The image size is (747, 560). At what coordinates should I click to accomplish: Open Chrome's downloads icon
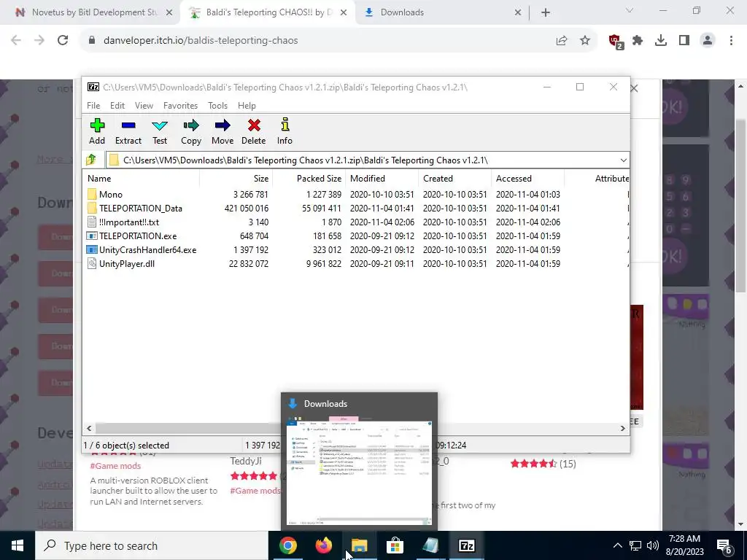(x=661, y=41)
